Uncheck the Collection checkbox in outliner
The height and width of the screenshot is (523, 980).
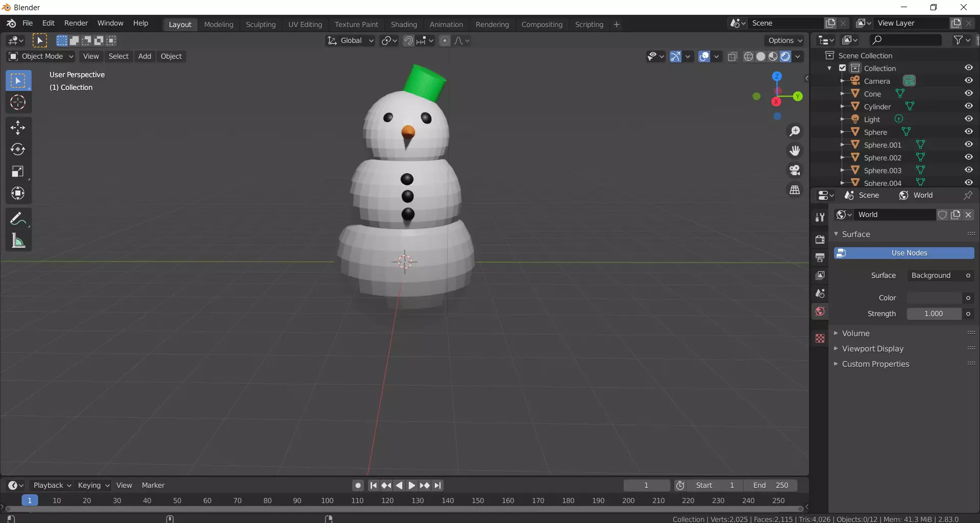tap(843, 68)
